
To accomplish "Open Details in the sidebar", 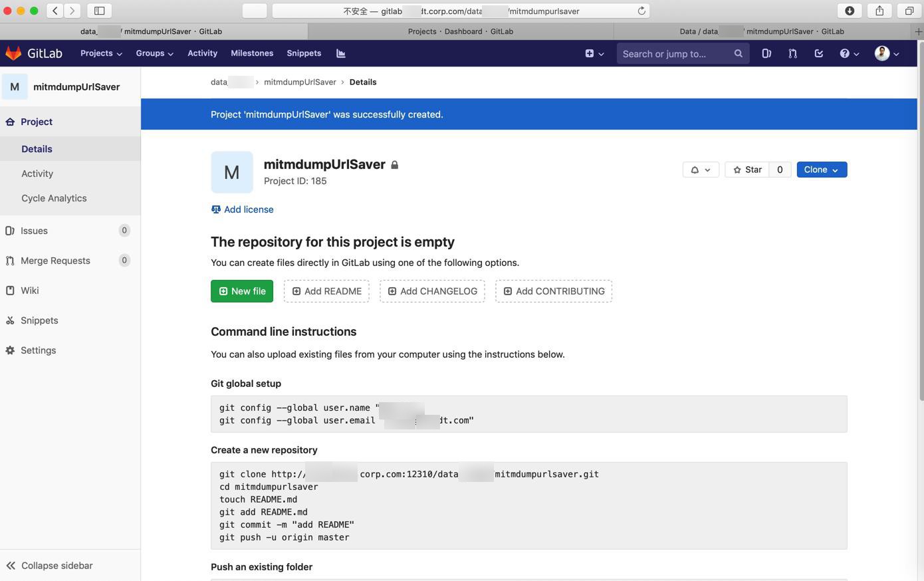I will [70, 149].
